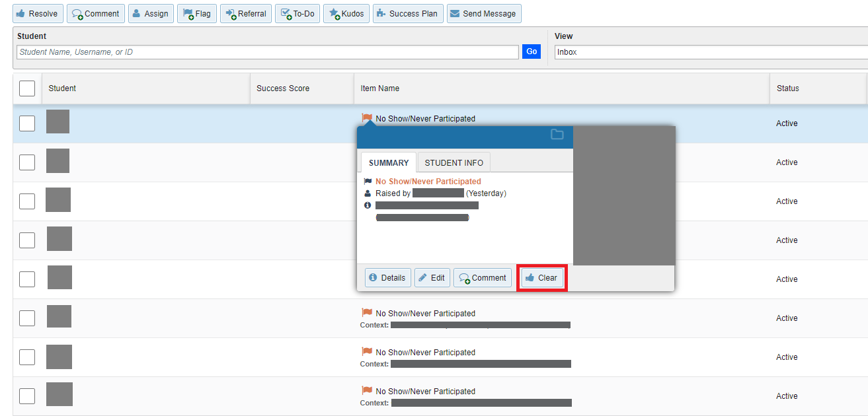The height and width of the screenshot is (416, 868).
Task: Give Kudos to student
Action: point(346,13)
